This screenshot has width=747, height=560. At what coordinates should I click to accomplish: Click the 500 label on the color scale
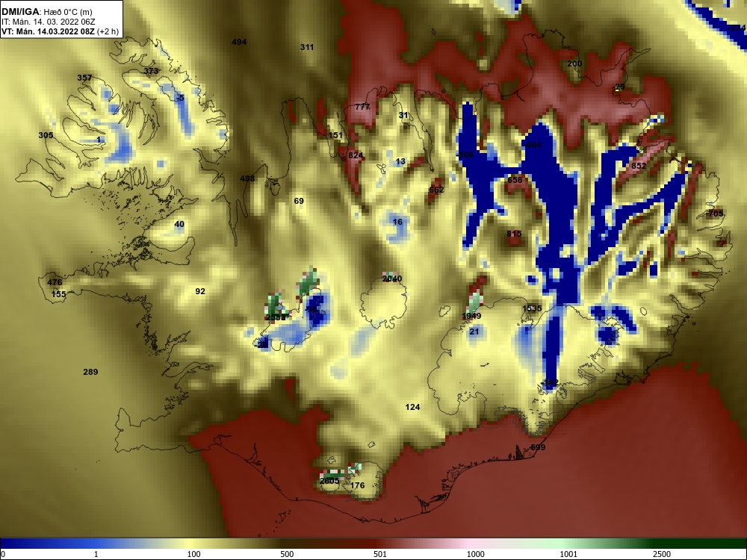287,554
